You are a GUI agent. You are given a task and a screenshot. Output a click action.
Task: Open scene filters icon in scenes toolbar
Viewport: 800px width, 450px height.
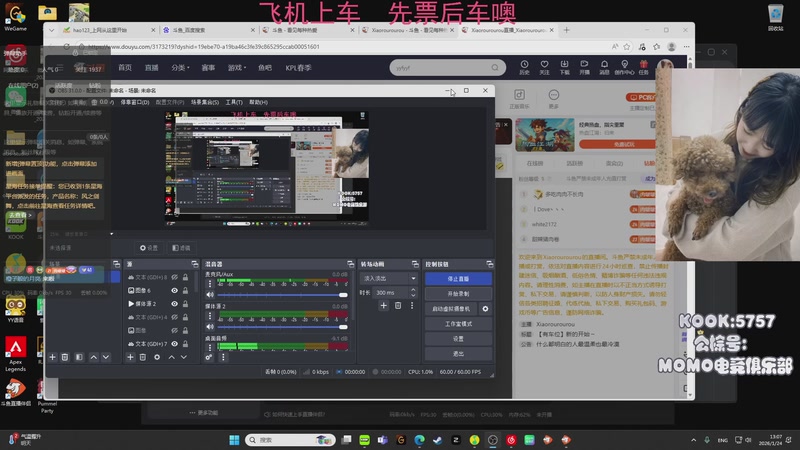tap(79, 357)
